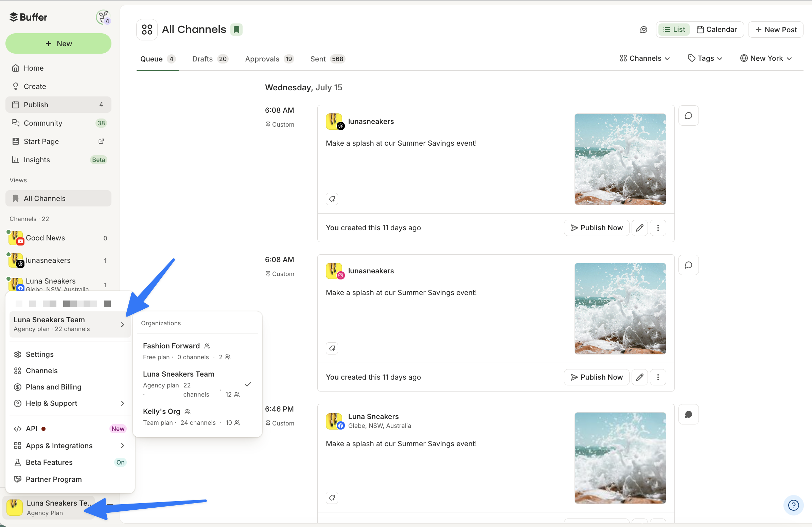Open Partner Program

click(x=70, y=479)
